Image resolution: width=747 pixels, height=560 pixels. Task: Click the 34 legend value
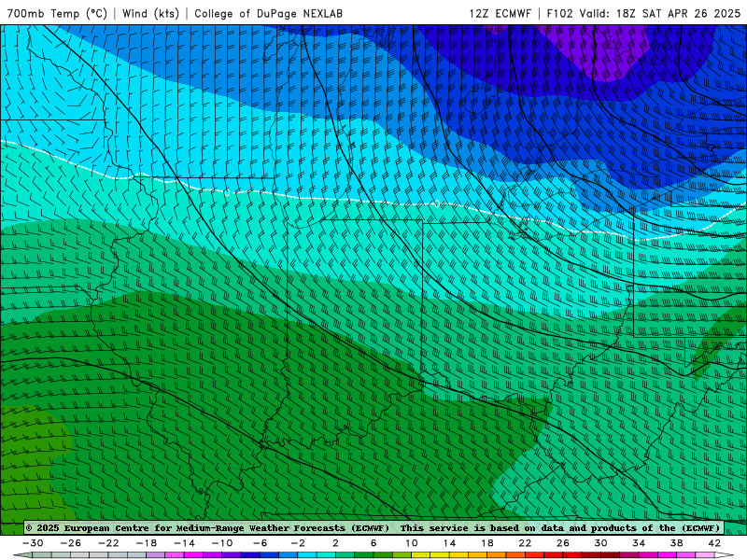point(639,543)
